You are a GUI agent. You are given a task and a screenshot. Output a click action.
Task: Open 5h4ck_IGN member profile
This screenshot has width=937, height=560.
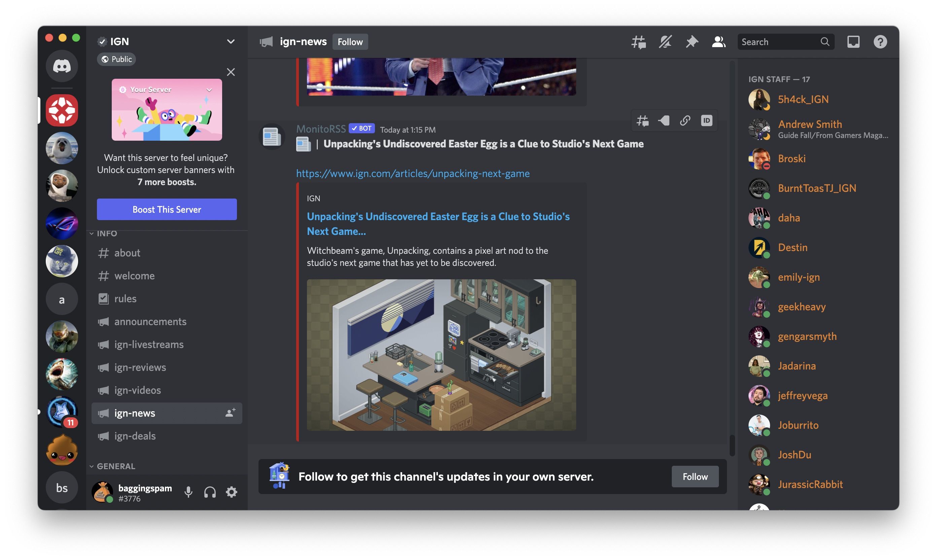(818, 100)
